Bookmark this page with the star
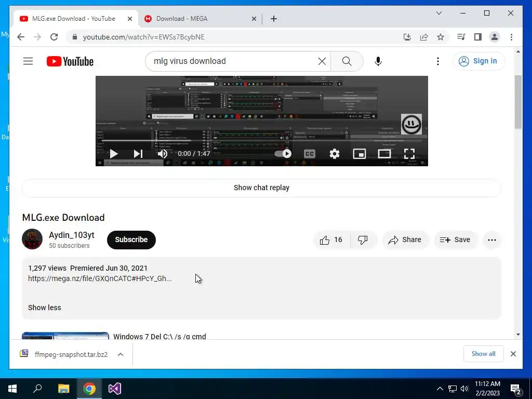 [x=441, y=37]
